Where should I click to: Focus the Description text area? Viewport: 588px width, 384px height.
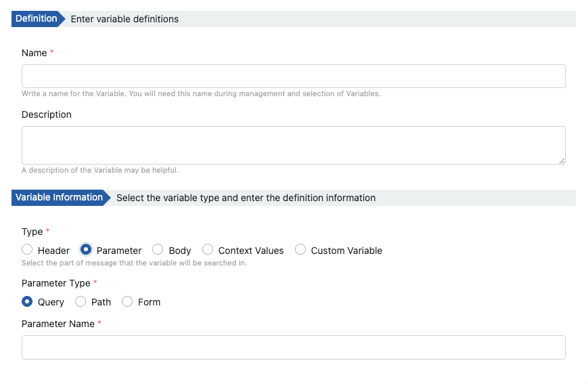(293, 145)
